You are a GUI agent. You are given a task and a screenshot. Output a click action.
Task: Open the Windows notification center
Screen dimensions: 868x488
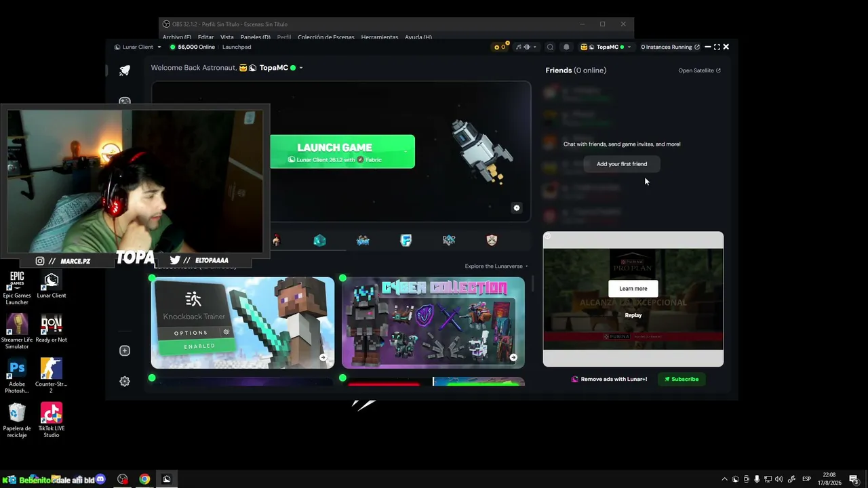(x=854, y=479)
